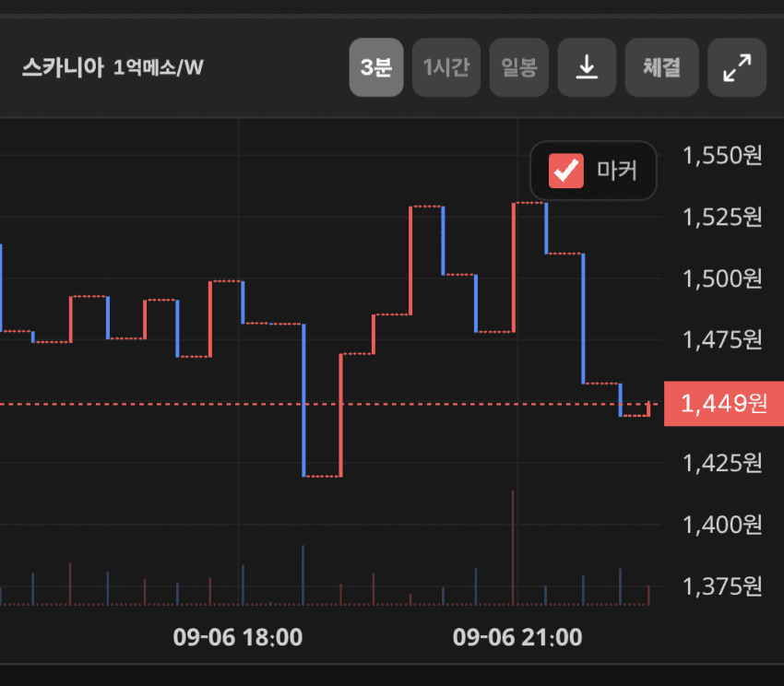This screenshot has width=784, height=686.
Task: Click the 1,375원 price axis label
Action: point(722,586)
